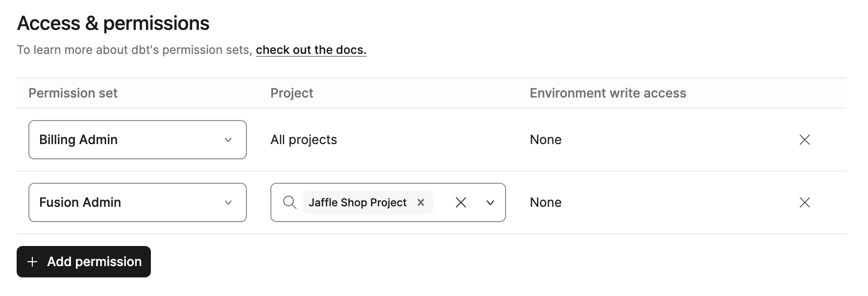Click the Environment write access header
Screen dimensions: 868x296
pyautogui.click(x=607, y=93)
